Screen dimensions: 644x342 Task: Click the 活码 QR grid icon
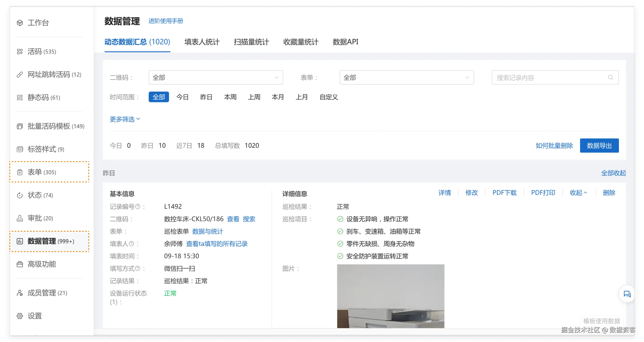coord(20,52)
